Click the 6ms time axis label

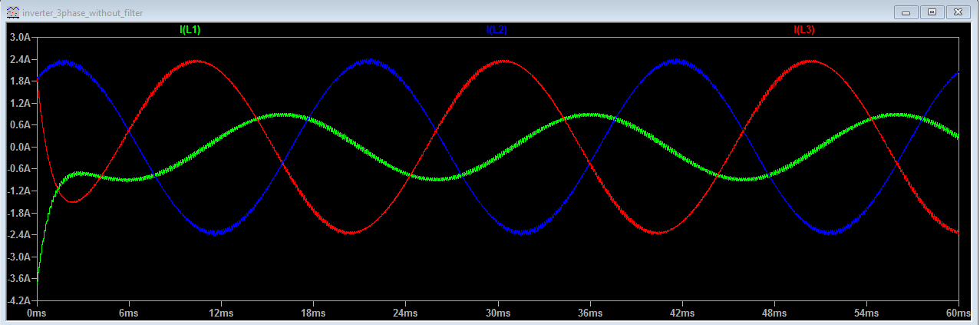tap(128, 313)
